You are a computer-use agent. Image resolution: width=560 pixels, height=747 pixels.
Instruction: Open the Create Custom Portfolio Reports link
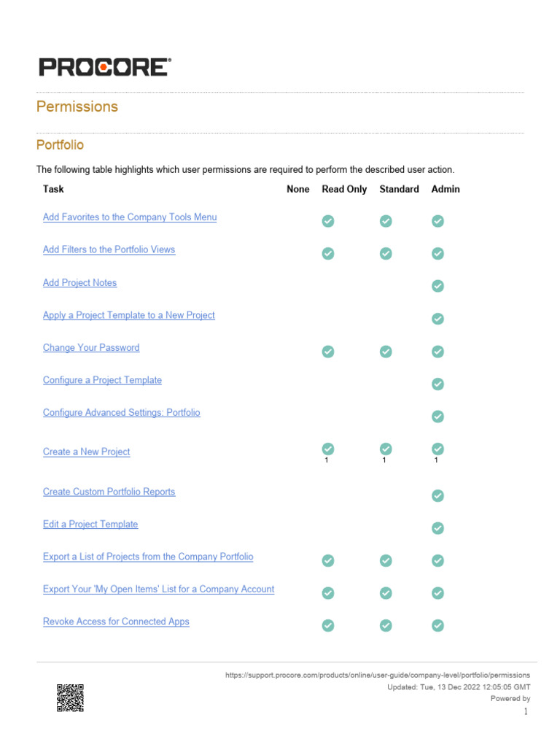(109, 492)
